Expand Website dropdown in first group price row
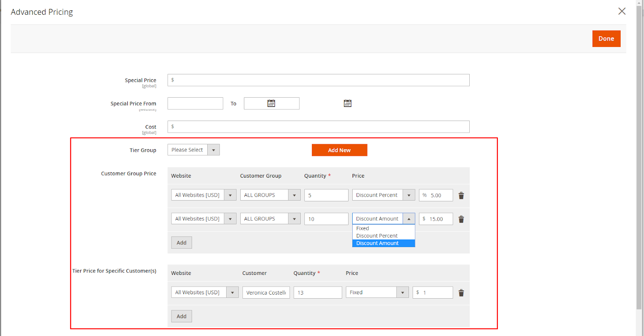 tap(204, 195)
